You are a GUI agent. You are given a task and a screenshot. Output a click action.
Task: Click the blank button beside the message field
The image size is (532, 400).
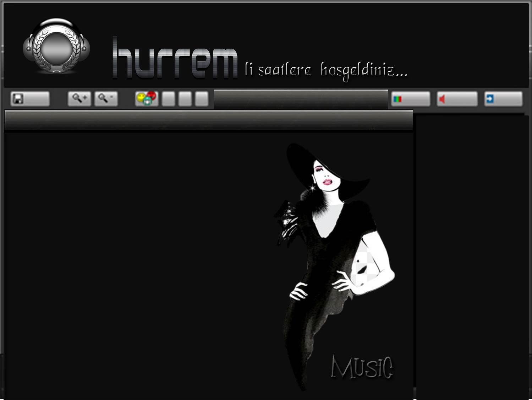pyautogui.click(x=202, y=99)
